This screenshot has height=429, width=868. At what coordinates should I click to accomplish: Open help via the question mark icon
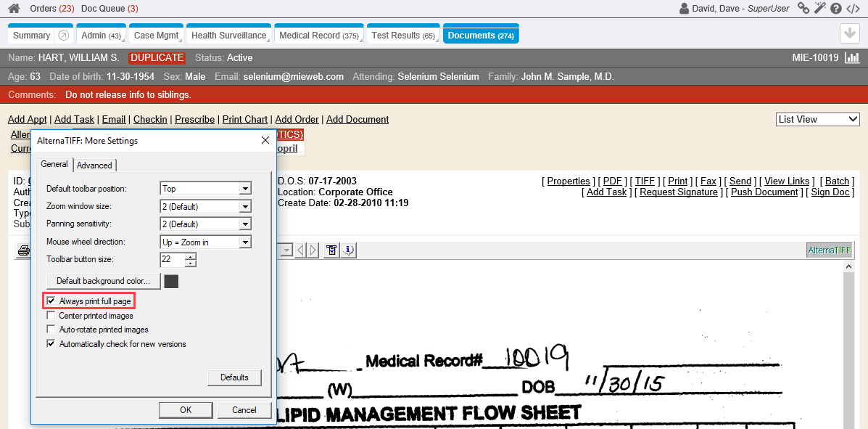coord(836,9)
